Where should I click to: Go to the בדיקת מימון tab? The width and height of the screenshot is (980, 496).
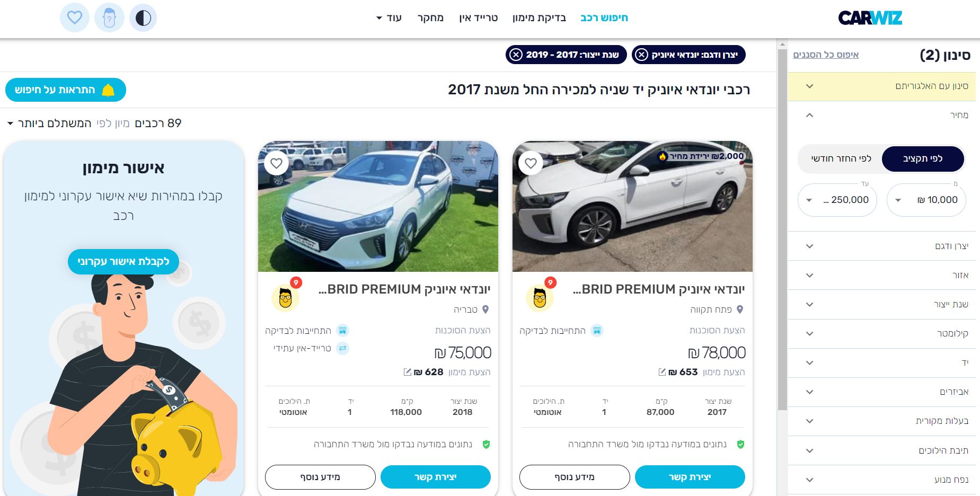pos(539,17)
